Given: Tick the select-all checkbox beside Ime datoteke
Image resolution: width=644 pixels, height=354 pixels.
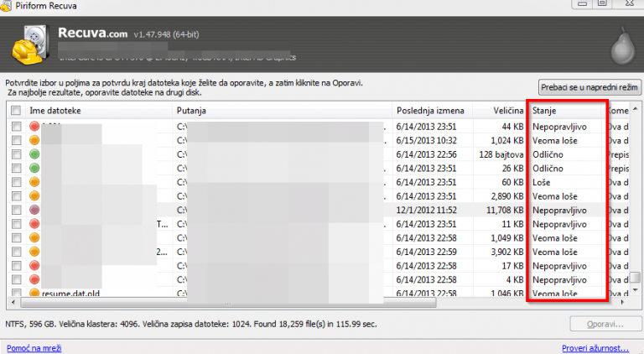Looking at the screenshot, I should point(16,111).
